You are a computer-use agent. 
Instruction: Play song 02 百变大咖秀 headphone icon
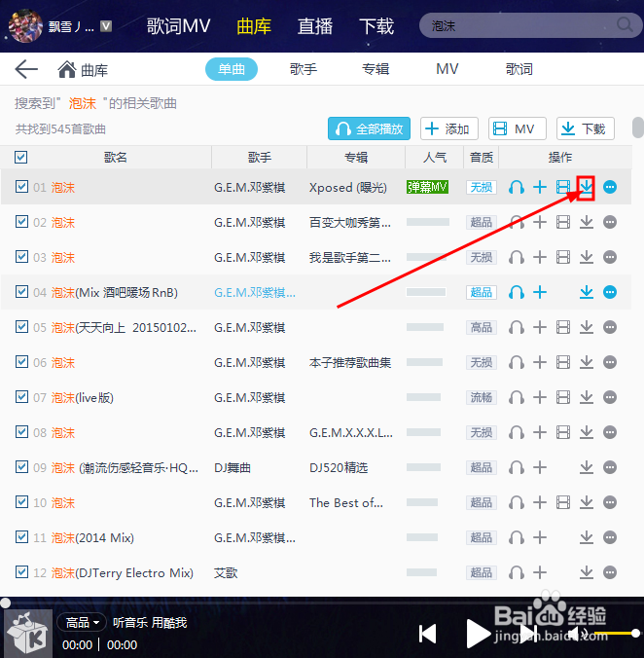click(x=517, y=222)
